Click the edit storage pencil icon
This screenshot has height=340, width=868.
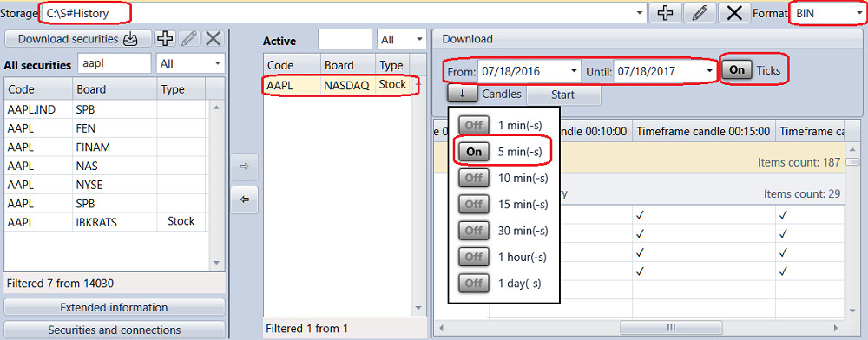pyautogui.click(x=700, y=13)
